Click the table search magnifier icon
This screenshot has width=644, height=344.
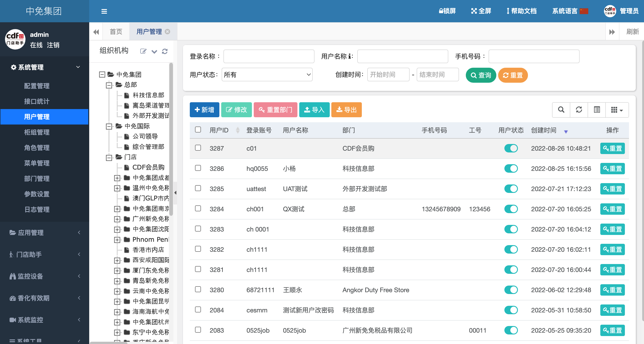561,110
